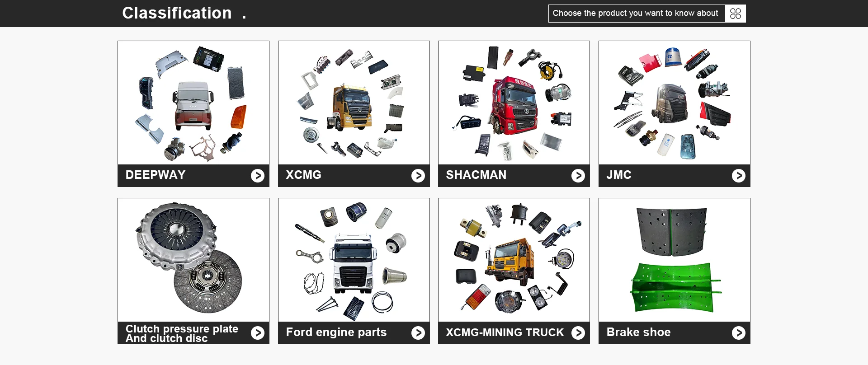868x365 pixels.
Task: Click the arrow icon beside Brake shoe
Action: tap(739, 333)
